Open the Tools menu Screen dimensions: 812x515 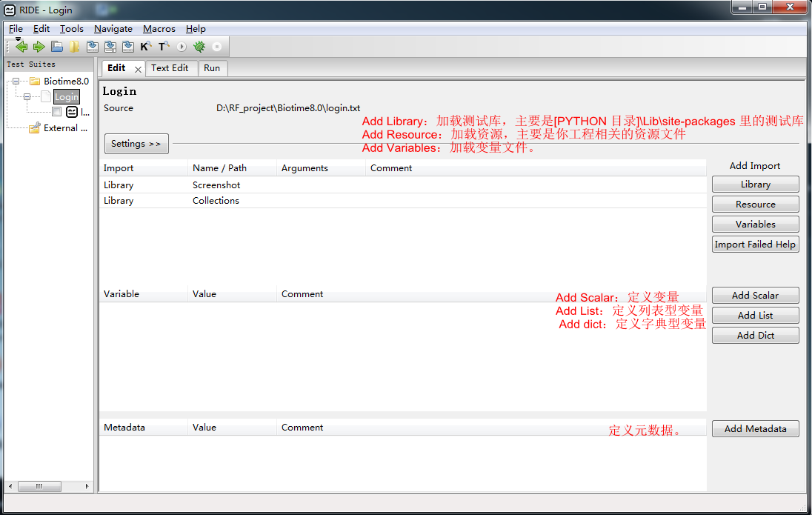[x=71, y=29]
